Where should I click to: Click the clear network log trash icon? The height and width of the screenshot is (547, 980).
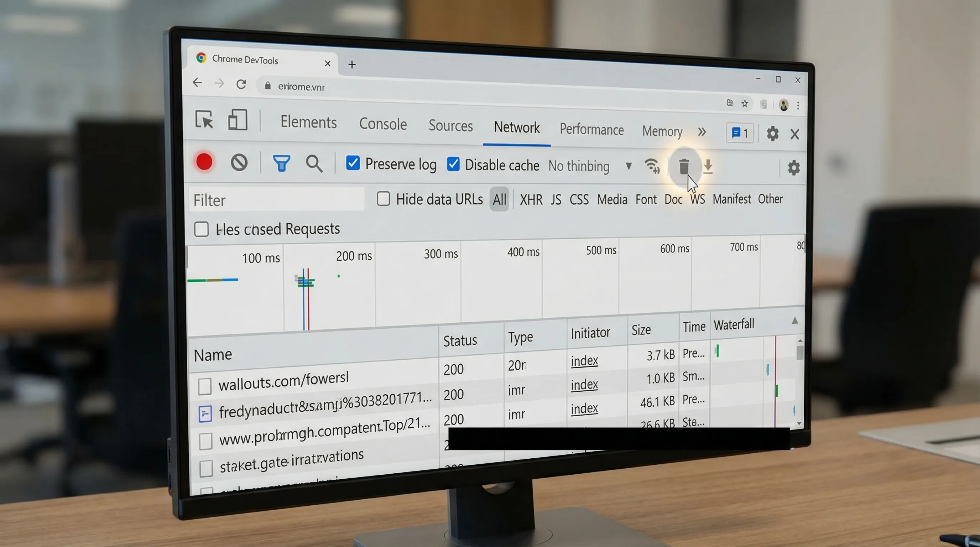(x=685, y=167)
